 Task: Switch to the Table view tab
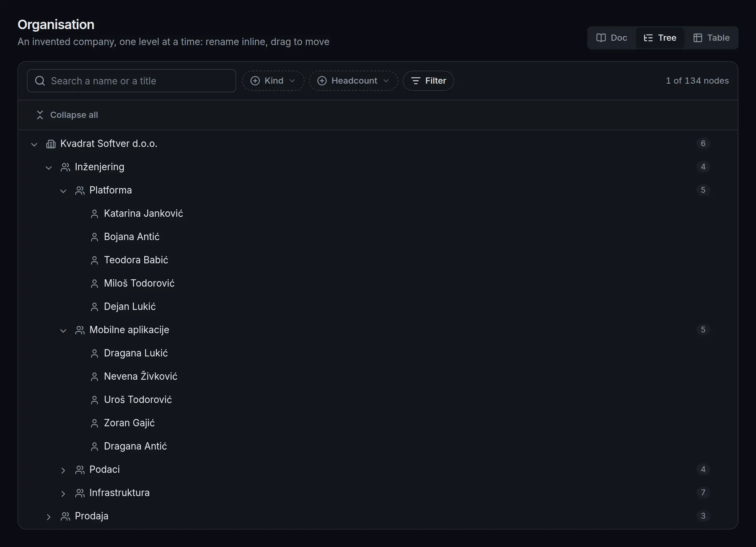(x=711, y=38)
